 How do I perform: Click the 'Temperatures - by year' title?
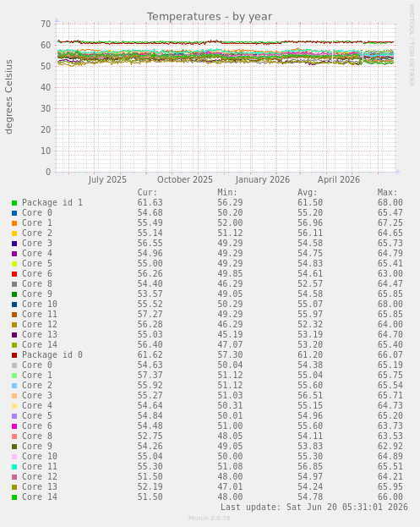(x=210, y=16)
